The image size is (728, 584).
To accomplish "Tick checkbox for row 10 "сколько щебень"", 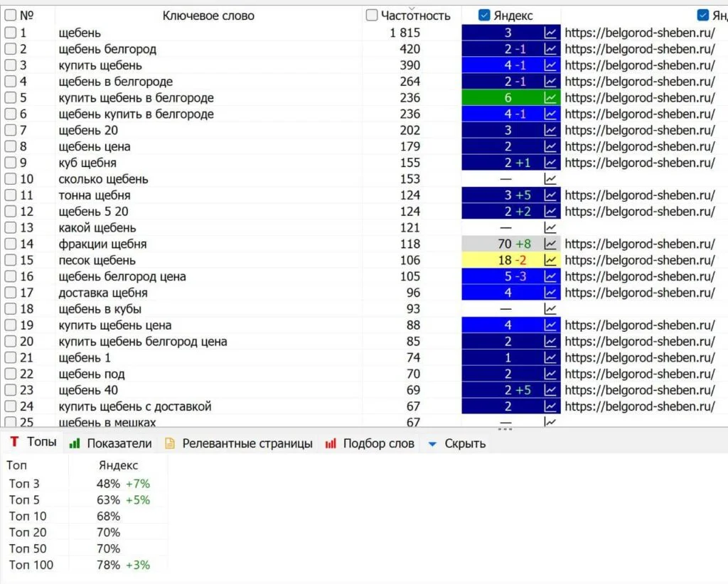I will coord(10,179).
